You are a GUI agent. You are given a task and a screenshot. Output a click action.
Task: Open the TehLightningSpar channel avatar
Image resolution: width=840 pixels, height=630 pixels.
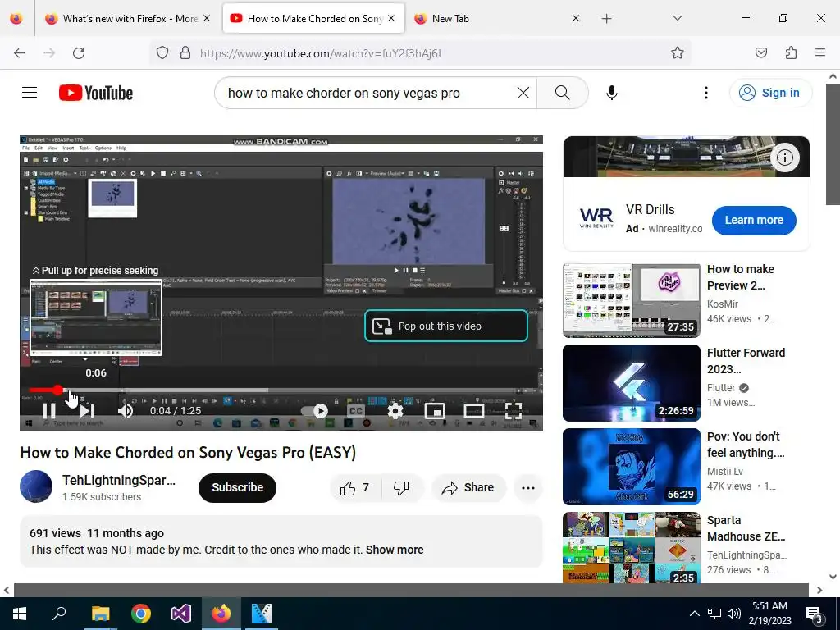pos(36,486)
